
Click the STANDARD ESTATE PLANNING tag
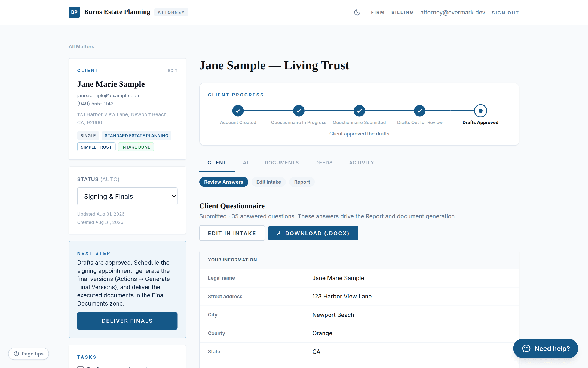[136, 135]
